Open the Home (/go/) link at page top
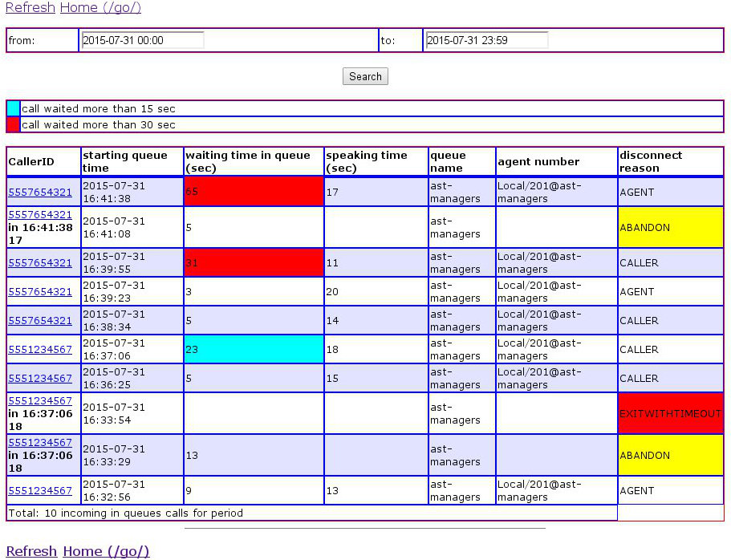Viewport: 731px width, 560px height. [x=100, y=7]
